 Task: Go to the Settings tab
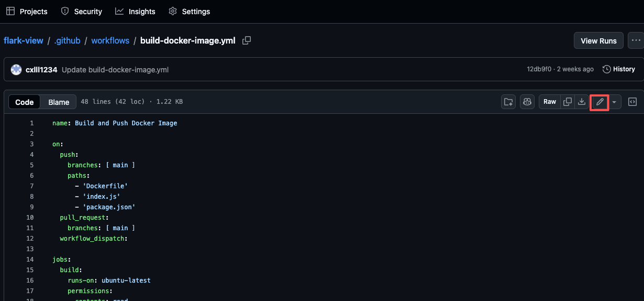(x=190, y=11)
